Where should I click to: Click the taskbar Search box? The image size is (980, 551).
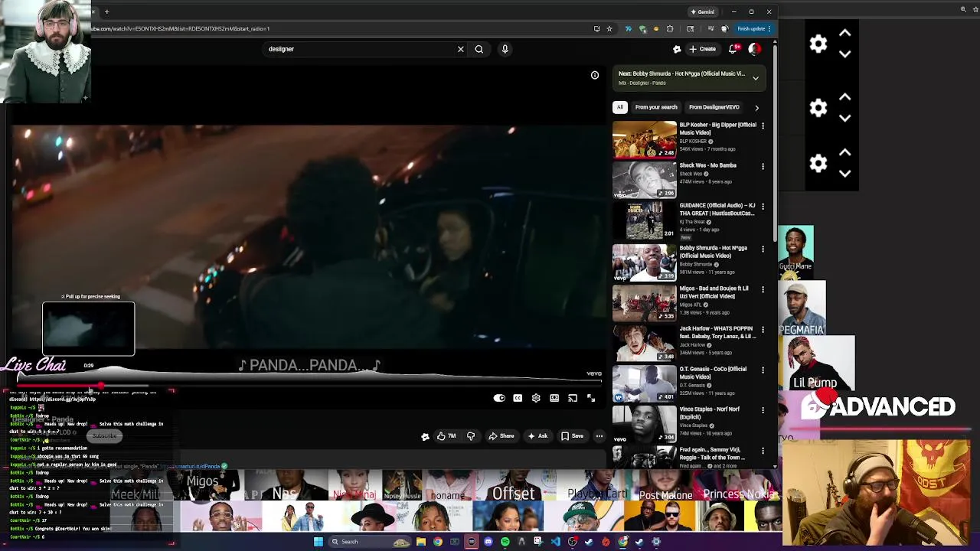click(370, 542)
